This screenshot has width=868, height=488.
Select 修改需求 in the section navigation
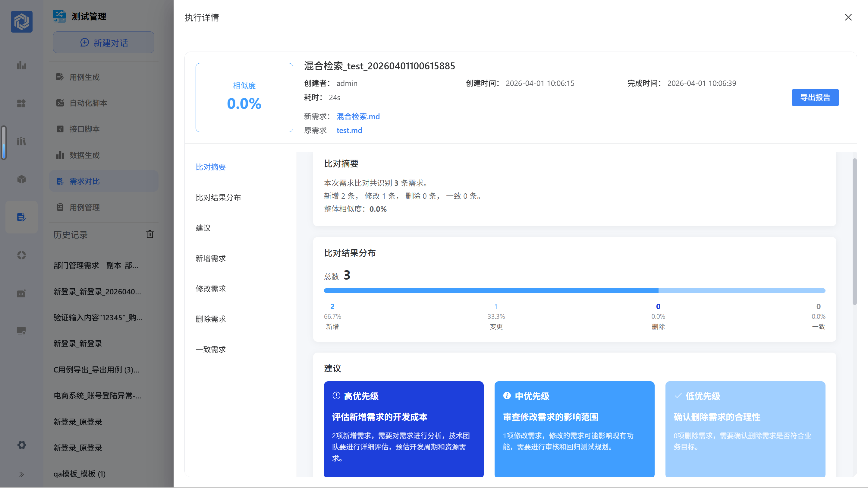[x=211, y=289]
